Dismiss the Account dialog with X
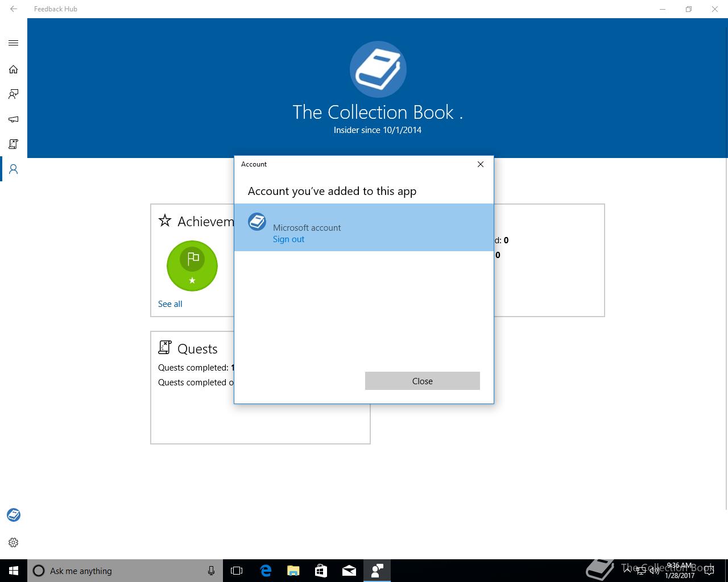This screenshot has height=582, width=728. tap(481, 164)
